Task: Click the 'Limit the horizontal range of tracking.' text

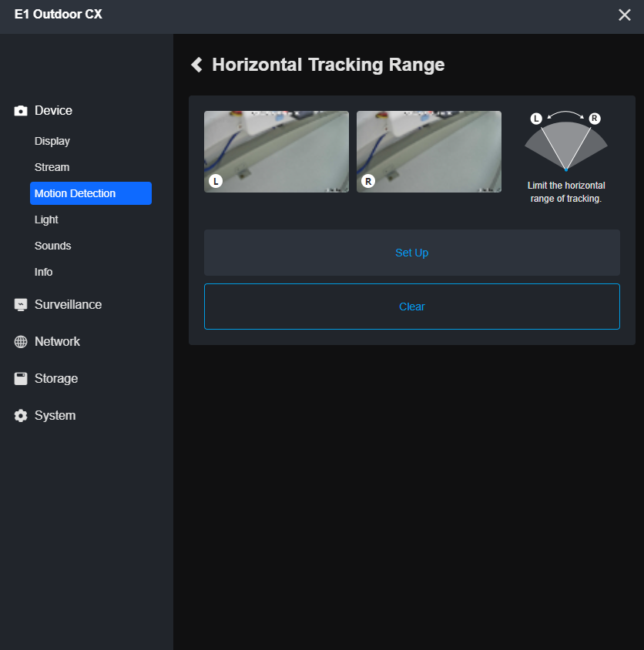Action: tap(566, 192)
